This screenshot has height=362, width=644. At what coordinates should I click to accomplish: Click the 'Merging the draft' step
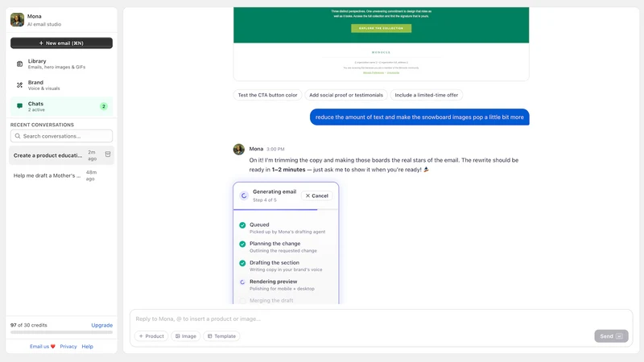pyautogui.click(x=271, y=300)
